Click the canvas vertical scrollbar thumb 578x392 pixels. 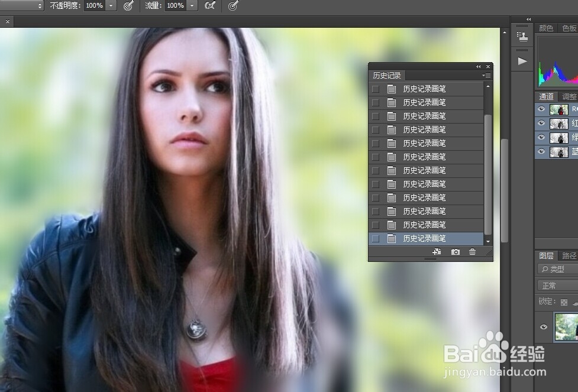tap(505, 190)
